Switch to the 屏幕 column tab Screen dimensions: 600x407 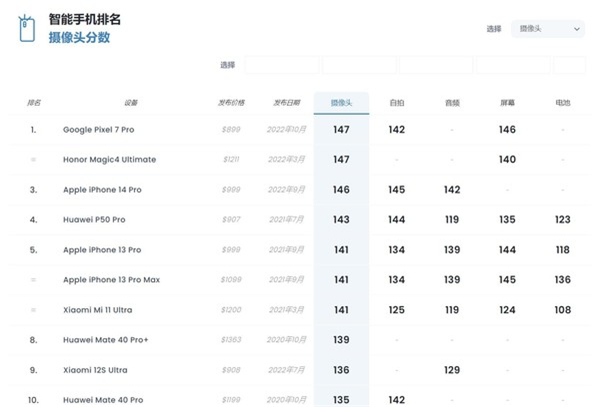coord(507,103)
